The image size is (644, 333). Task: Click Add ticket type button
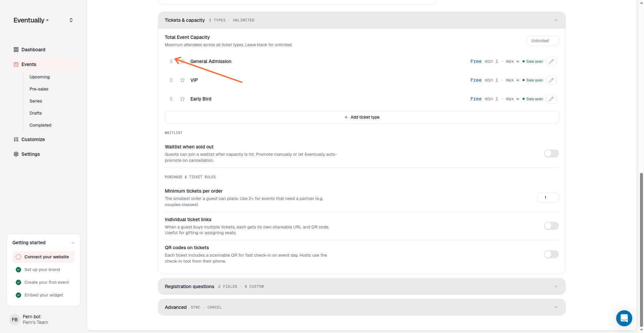362,117
